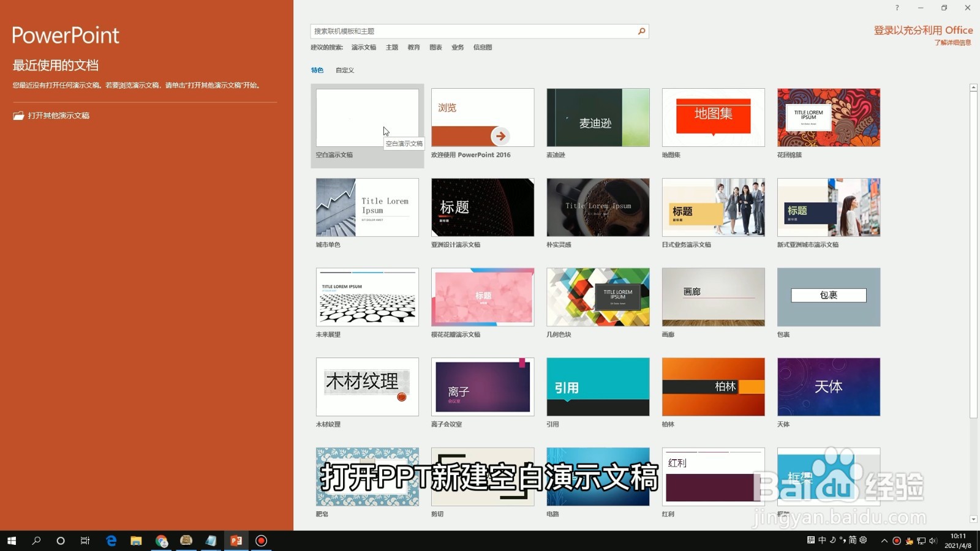
Task: Select the 肥皂 patterned template
Action: [367, 477]
